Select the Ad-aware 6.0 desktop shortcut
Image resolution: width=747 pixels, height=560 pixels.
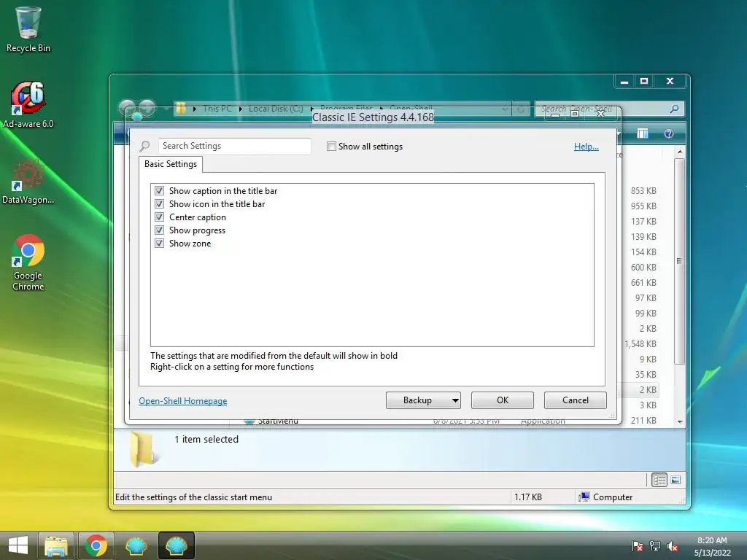pos(28,105)
